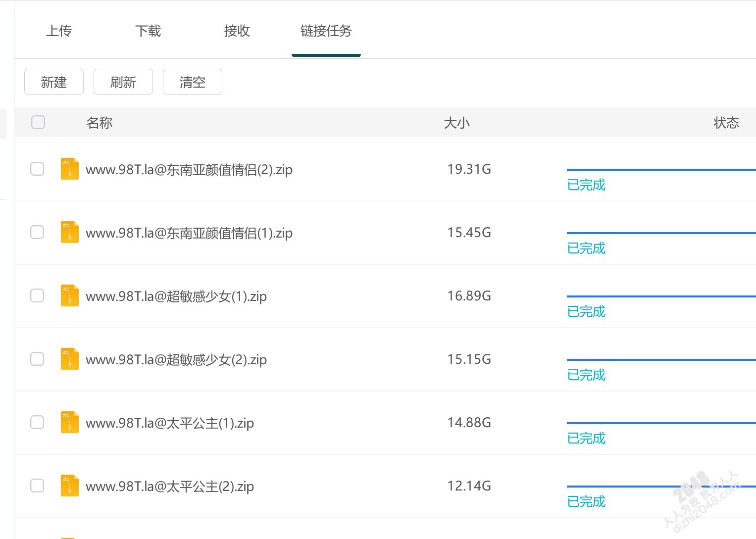This screenshot has height=539, width=756.
Task: Click the 大小 column header
Action: pos(456,123)
